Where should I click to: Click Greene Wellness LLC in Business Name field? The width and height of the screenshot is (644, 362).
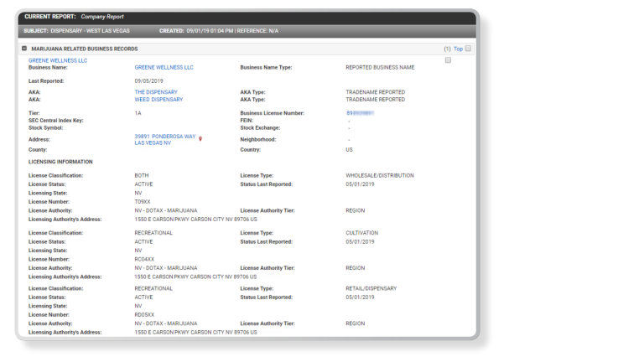pyautogui.click(x=164, y=67)
